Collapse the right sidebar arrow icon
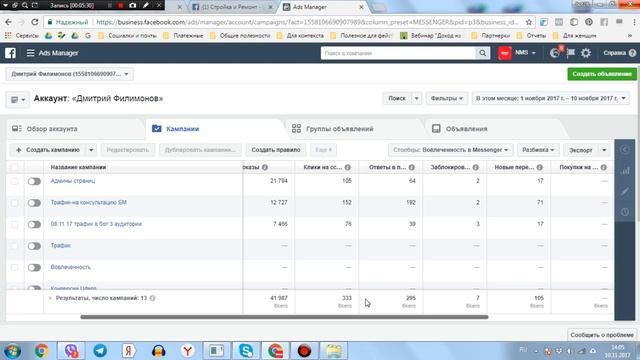 [625, 150]
